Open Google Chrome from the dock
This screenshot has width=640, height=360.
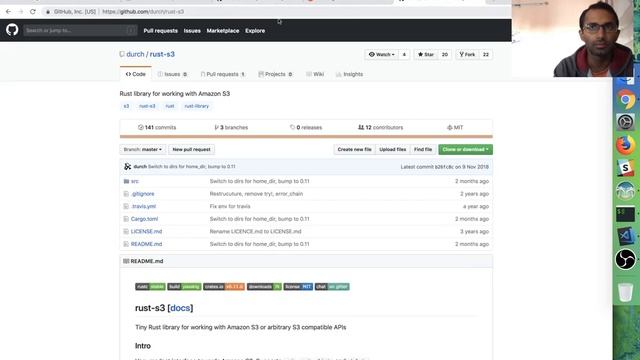pos(625,100)
